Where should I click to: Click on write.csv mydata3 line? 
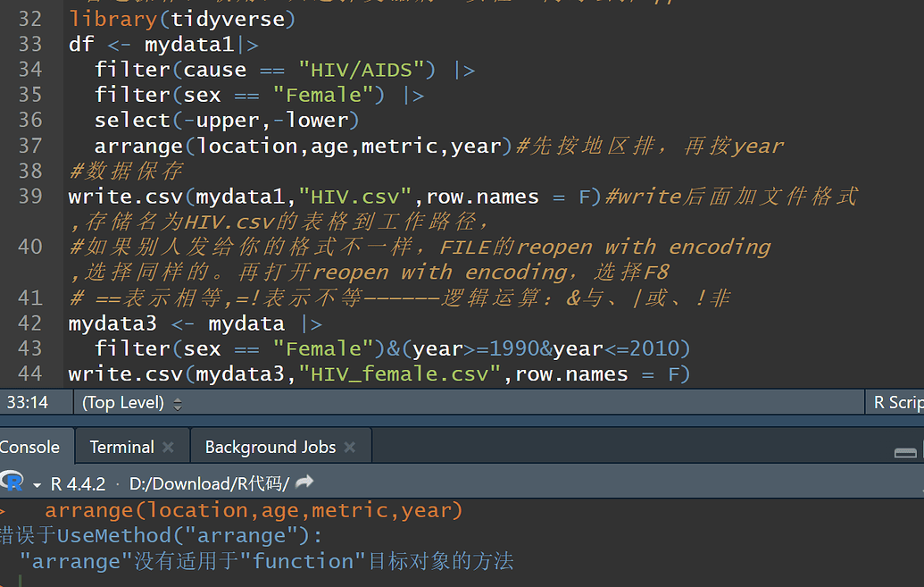point(379,374)
